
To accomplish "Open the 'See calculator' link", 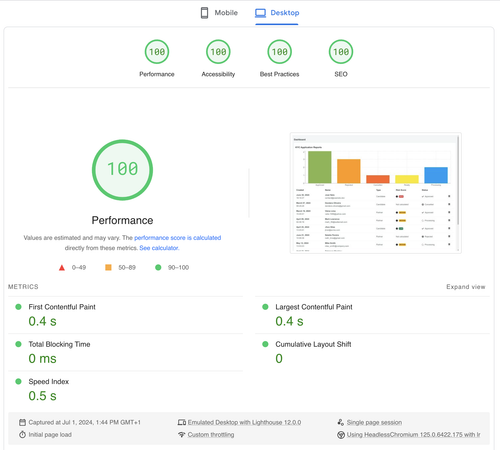I will tap(159, 248).
